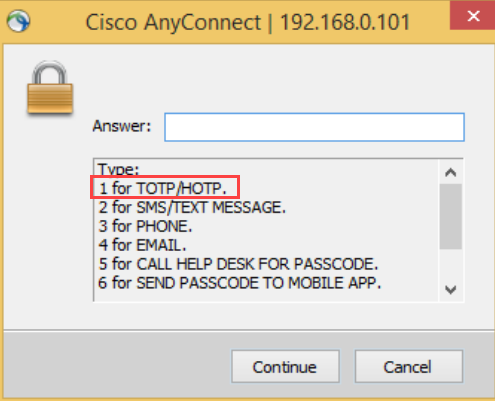Image resolution: width=495 pixels, height=401 pixels.
Task: Click the '1 for TOTP/HOTP' line
Action: [x=163, y=188]
